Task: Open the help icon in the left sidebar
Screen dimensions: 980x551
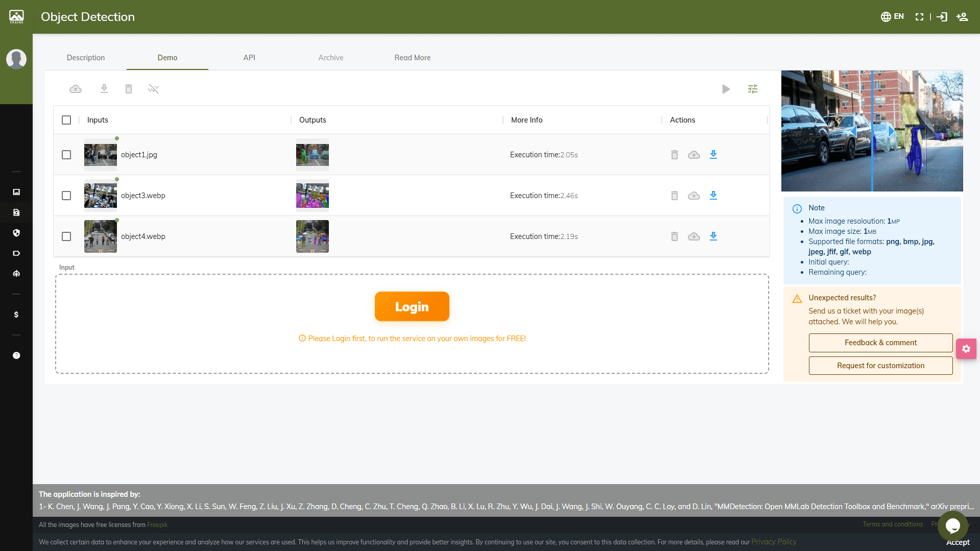Action: [x=16, y=355]
